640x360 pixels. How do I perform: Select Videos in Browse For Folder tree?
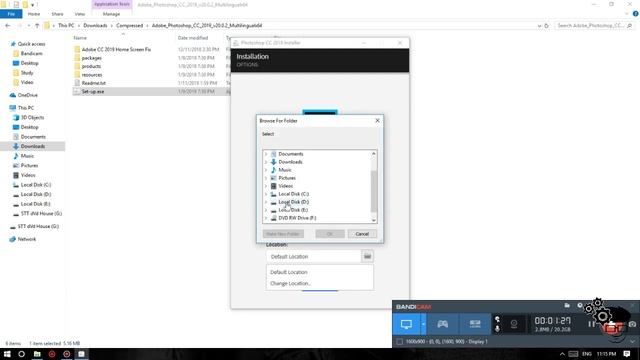click(286, 186)
